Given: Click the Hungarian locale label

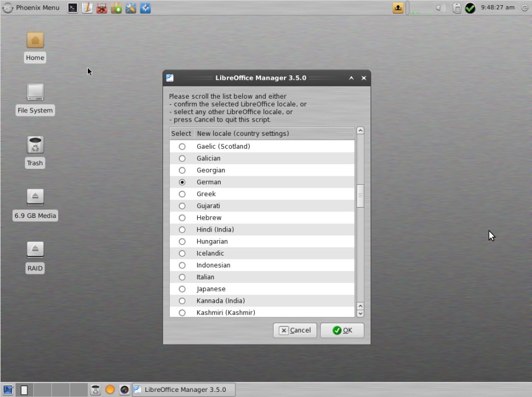Looking at the screenshot, I should (212, 242).
